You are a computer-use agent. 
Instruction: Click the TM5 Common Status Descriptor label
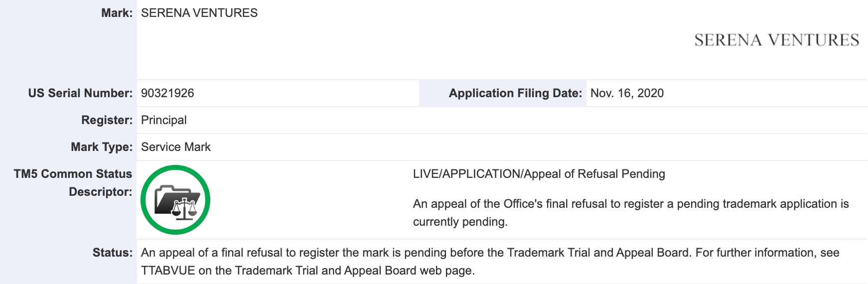pos(73,183)
